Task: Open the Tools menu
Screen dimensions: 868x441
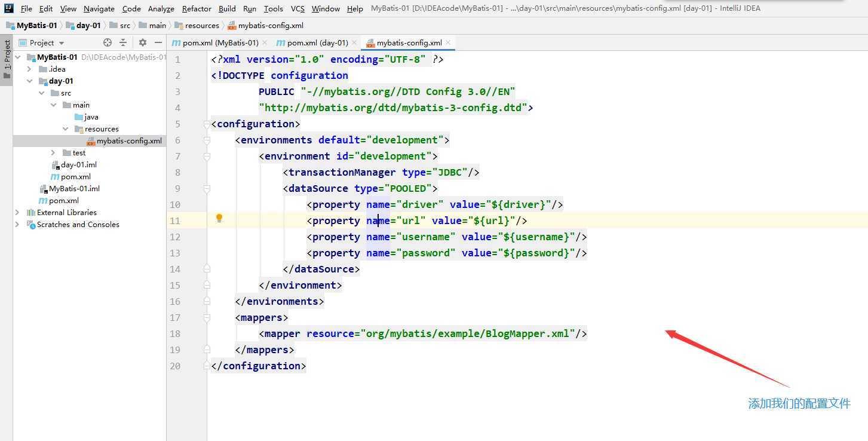Action: [x=274, y=8]
